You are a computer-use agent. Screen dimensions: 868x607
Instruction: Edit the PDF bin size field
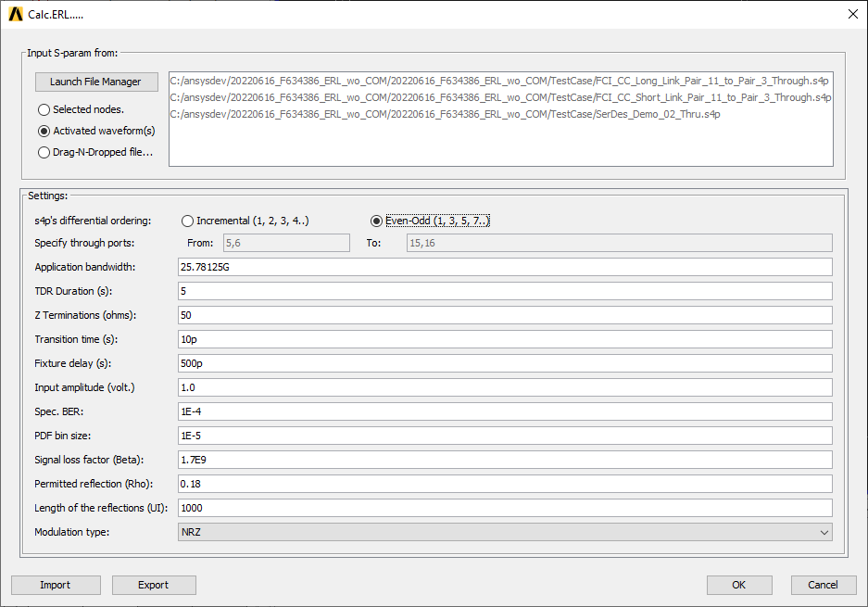(x=505, y=436)
